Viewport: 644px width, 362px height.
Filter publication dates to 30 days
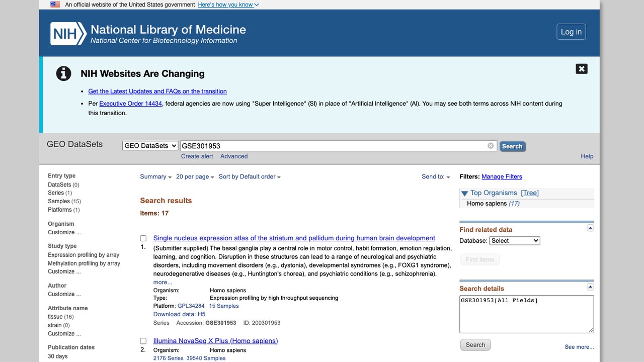pyautogui.click(x=58, y=356)
